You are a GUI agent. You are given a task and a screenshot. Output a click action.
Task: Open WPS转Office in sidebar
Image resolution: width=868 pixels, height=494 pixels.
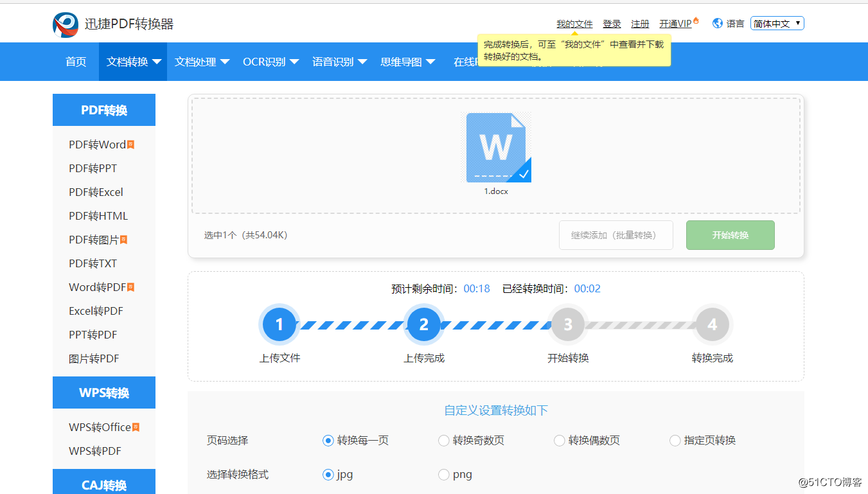click(100, 427)
